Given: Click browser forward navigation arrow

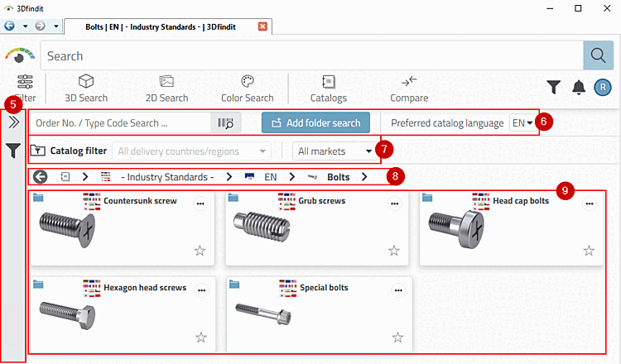Looking at the screenshot, I should (x=40, y=26).
